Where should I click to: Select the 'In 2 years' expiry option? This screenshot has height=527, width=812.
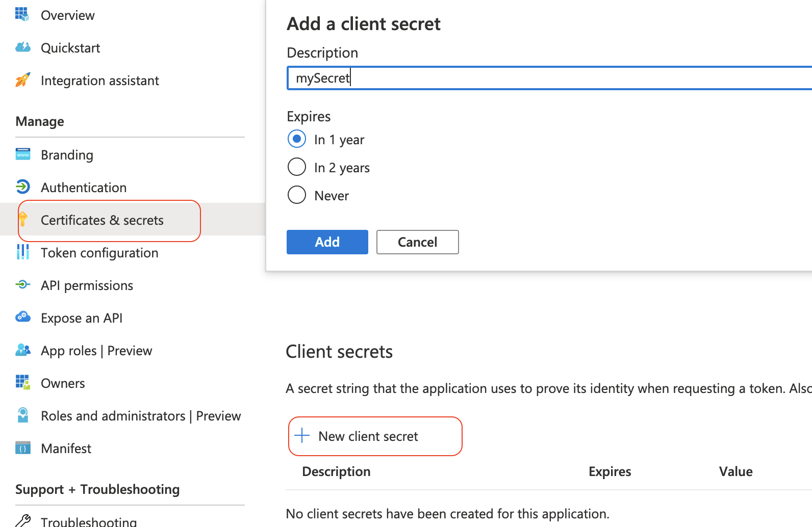[297, 167]
